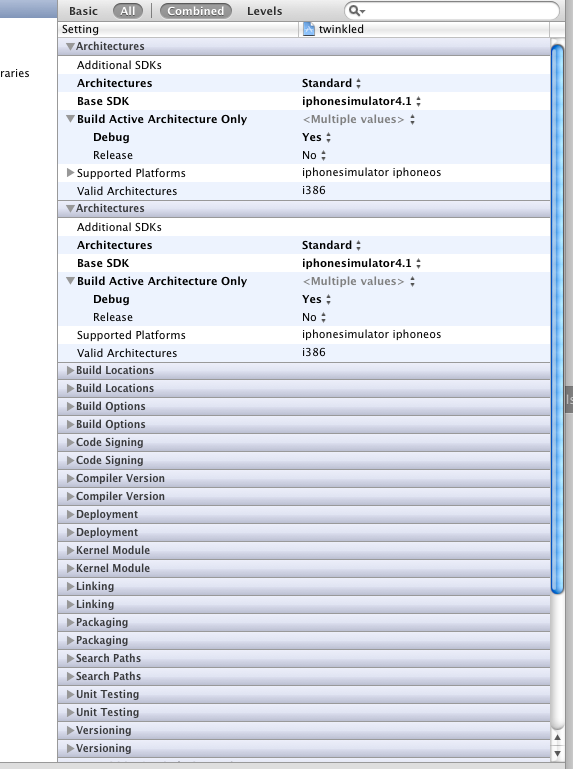The width and height of the screenshot is (573, 769).
Task: Collapse lower Build Active Architecture Only triangle
Action: tap(70, 281)
